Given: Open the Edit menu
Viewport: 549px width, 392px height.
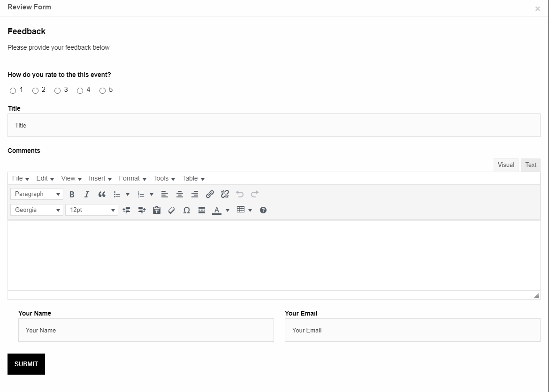Looking at the screenshot, I should tap(45, 179).
